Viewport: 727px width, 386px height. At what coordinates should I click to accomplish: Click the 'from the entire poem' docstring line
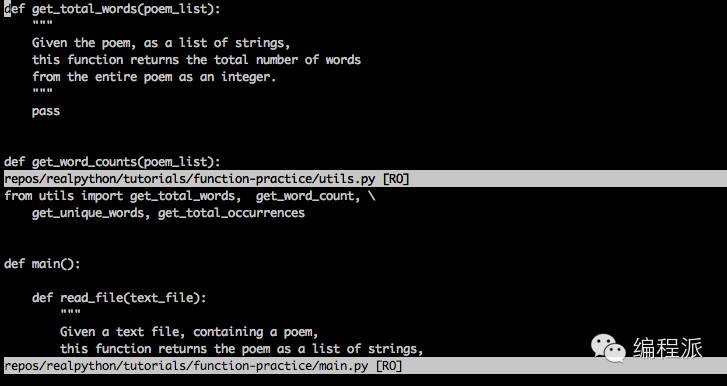pyautogui.click(x=154, y=77)
